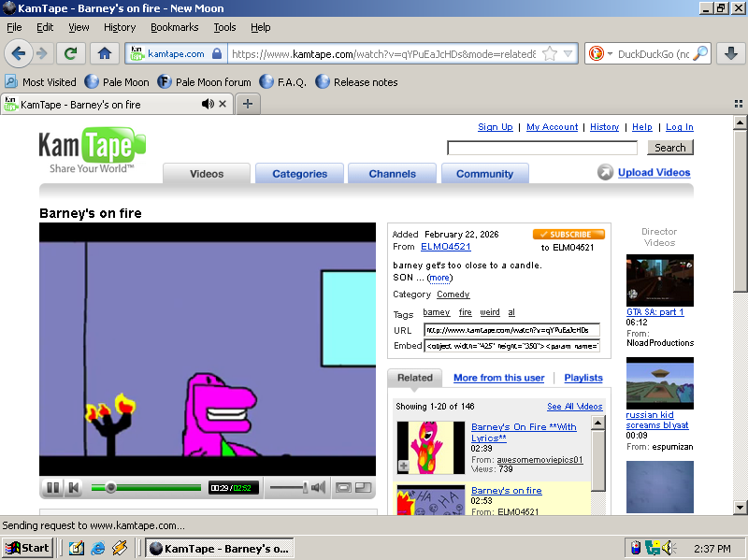Focus the KamTape search text field
The image size is (748, 560).
(542, 148)
